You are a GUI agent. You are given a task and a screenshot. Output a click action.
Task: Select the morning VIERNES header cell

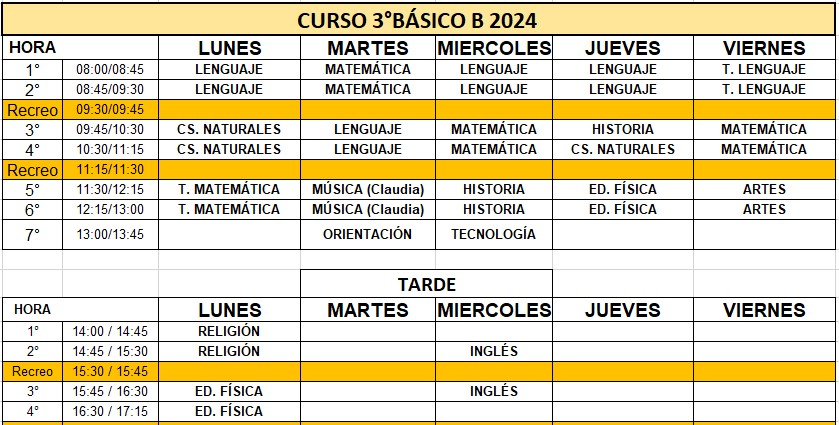click(764, 48)
